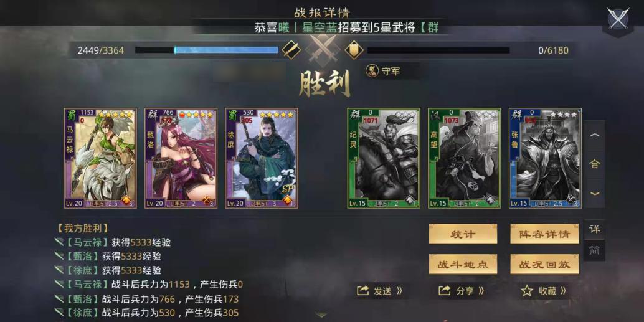Tap the star icon to favorite 收藏
Image resolution: width=644 pixels, height=322 pixels.
(526, 291)
